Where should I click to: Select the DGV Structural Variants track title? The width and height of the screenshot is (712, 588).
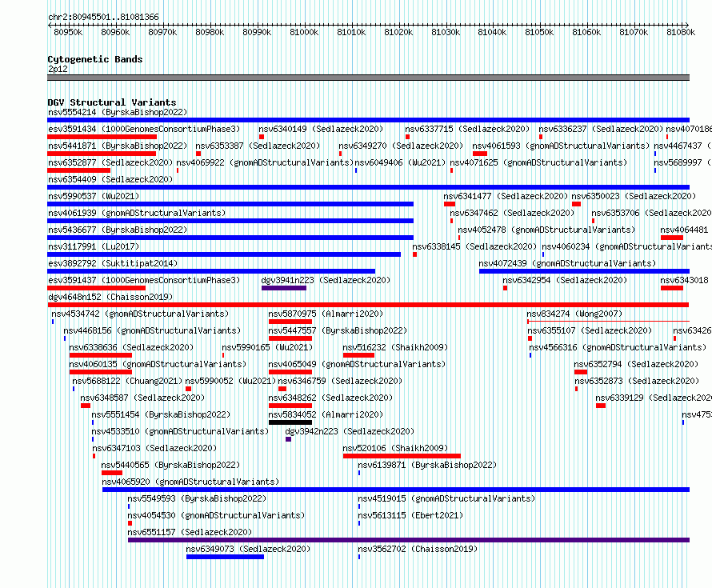tap(112, 102)
